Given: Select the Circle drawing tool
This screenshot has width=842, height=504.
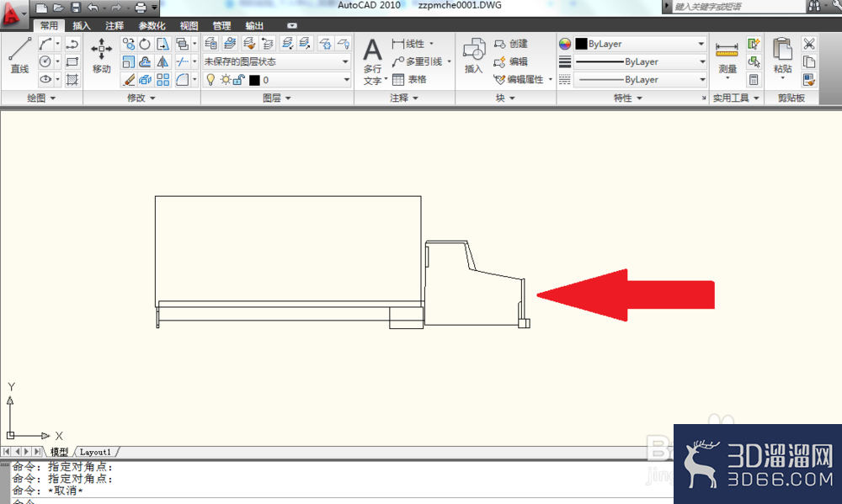Looking at the screenshot, I should [45, 61].
